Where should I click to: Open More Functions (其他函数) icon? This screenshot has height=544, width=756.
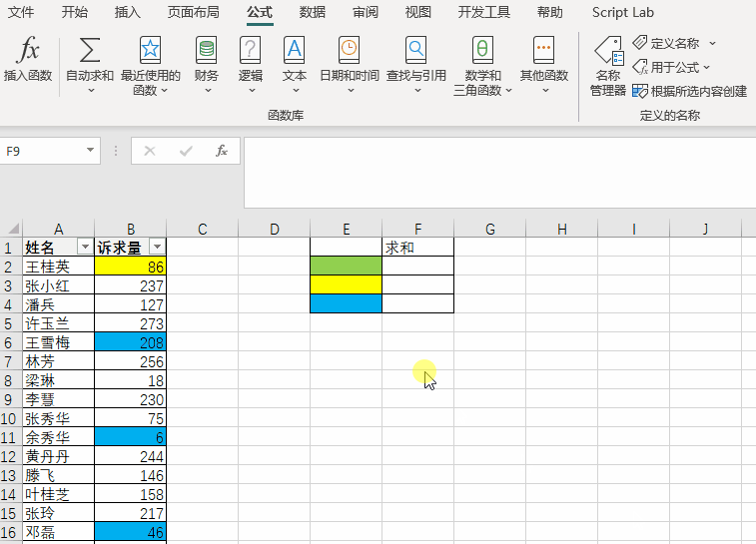(x=544, y=50)
